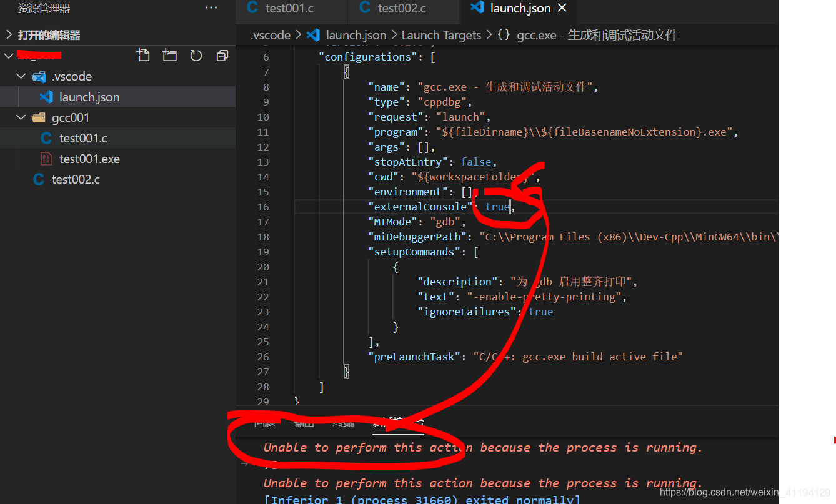Screen dimensions: 836x504
Task: Click the "externalConsole" key text
Action: 420,207
